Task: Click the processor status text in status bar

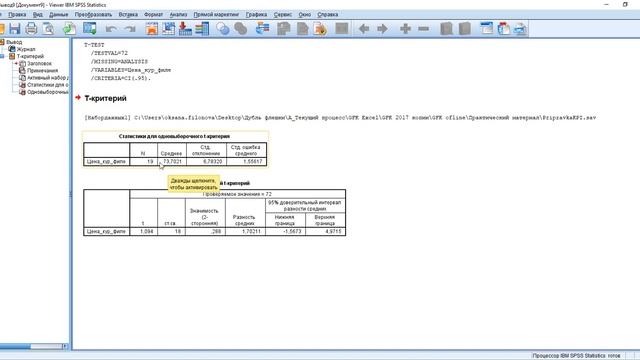Action: (576, 356)
